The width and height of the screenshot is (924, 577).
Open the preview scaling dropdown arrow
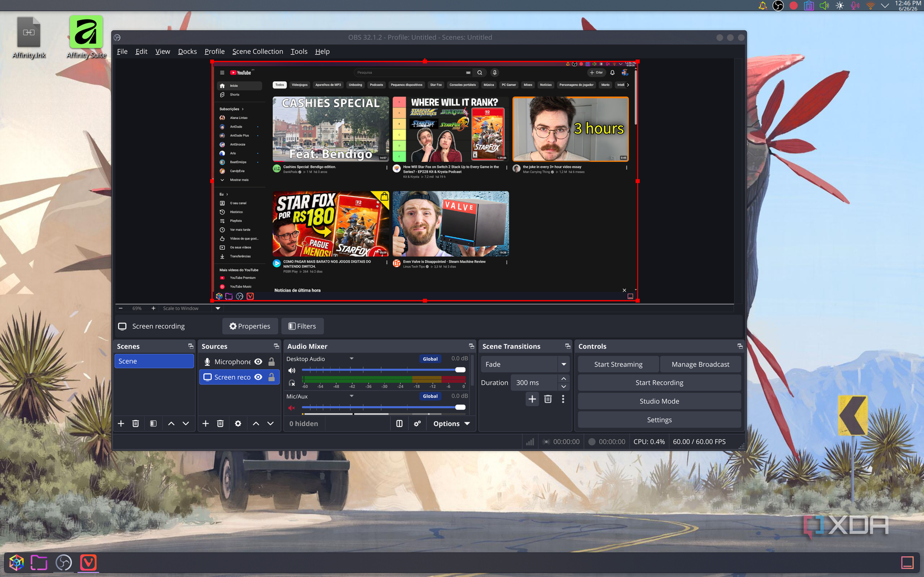pyautogui.click(x=218, y=308)
